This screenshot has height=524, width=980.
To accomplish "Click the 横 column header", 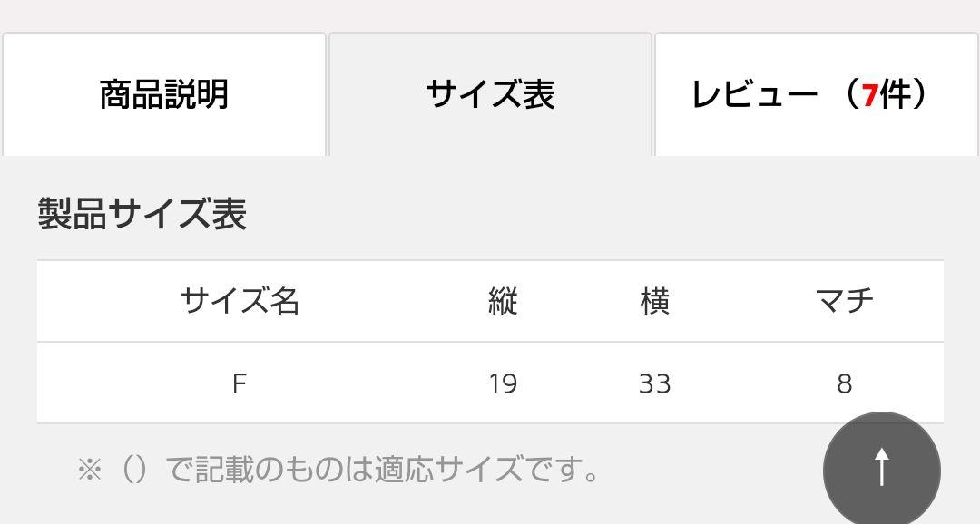I will pos(654,301).
